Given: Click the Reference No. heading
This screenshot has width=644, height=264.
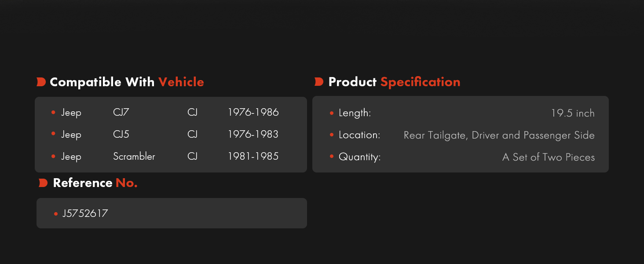Looking at the screenshot, I should tap(95, 183).
